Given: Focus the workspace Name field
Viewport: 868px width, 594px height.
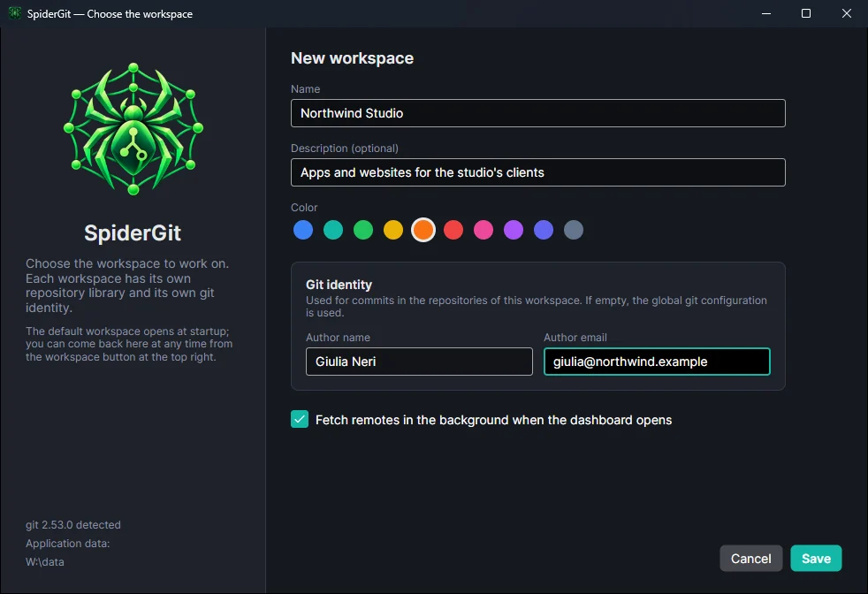Looking at the screenshot, I should [x=538, y=113].
